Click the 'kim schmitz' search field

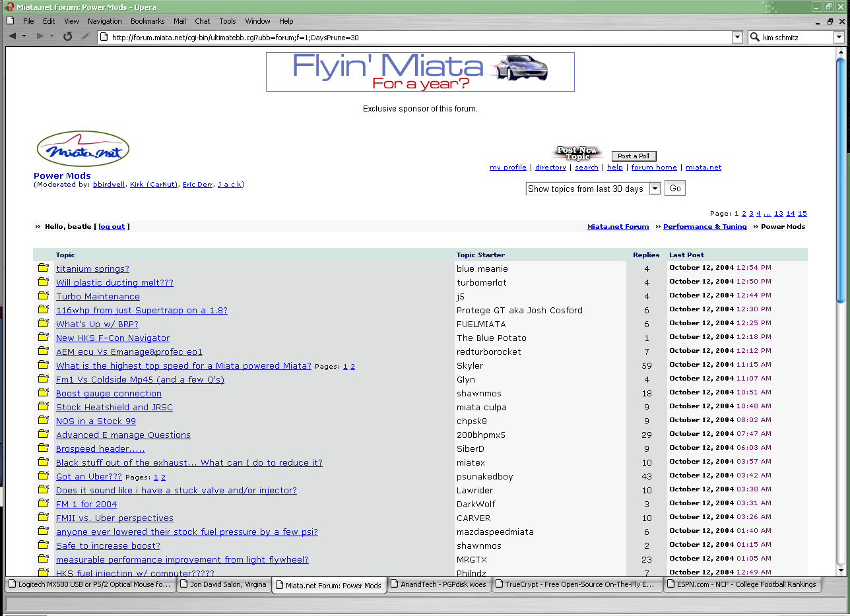click(797, 38)
